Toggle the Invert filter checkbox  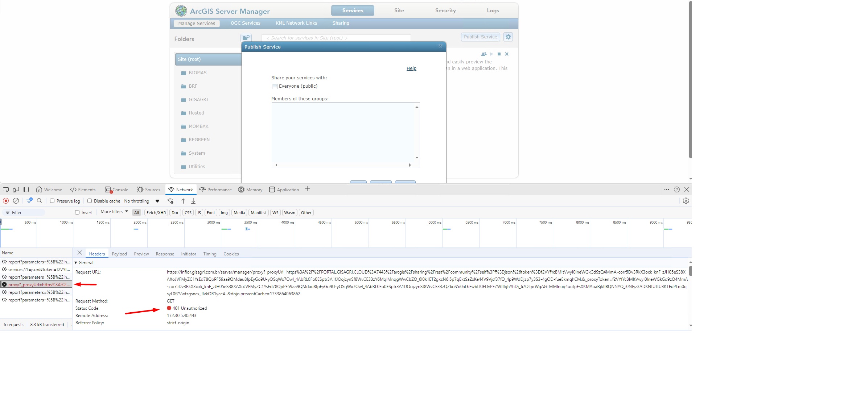77,212
